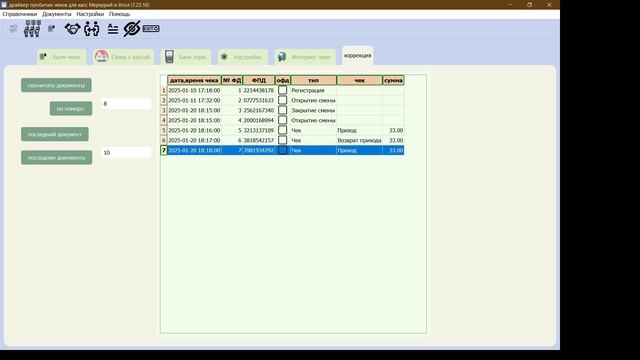Click the 'Регистрация' cell
Screen dimensions: 640x360
(313, 90)
